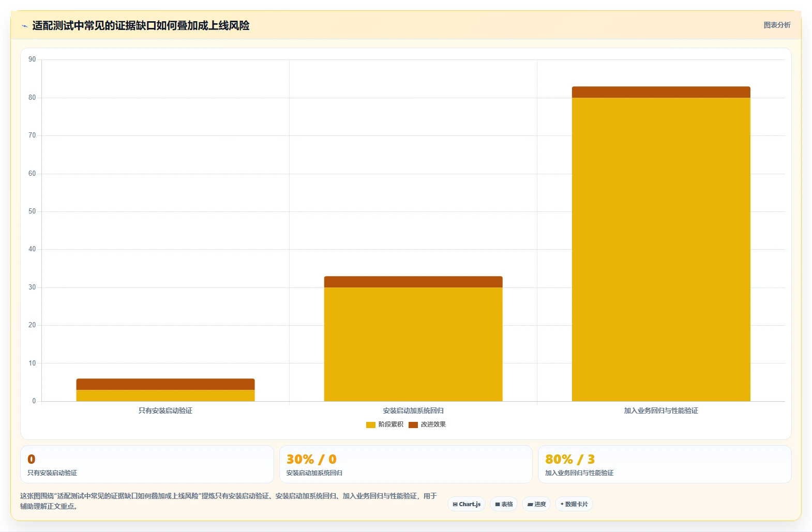Open the 只有安装启动验证 data card showing 0
Image resolution: width=812 pixels, height=532 pixels.
[x=147, y=464]
